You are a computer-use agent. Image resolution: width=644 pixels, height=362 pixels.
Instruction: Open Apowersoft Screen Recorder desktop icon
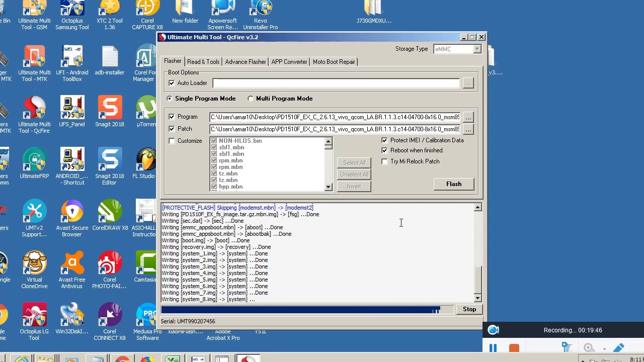(x=223, y=15)
